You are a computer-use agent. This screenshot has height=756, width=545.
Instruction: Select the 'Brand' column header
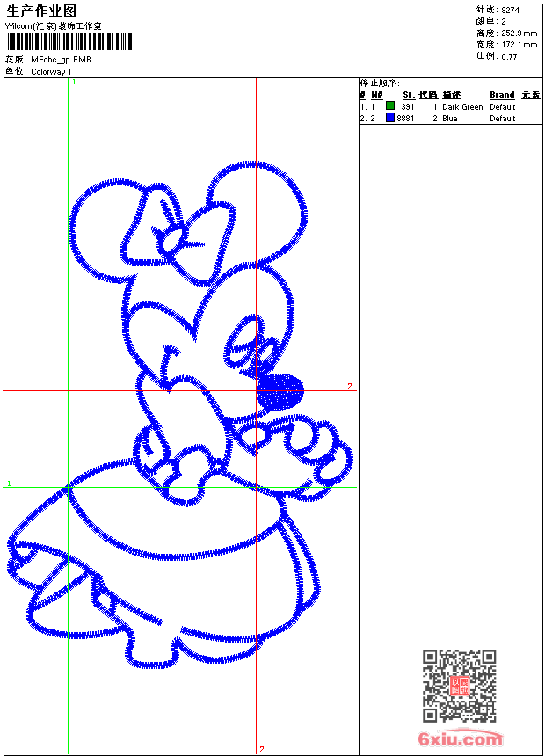click(502, 95)
